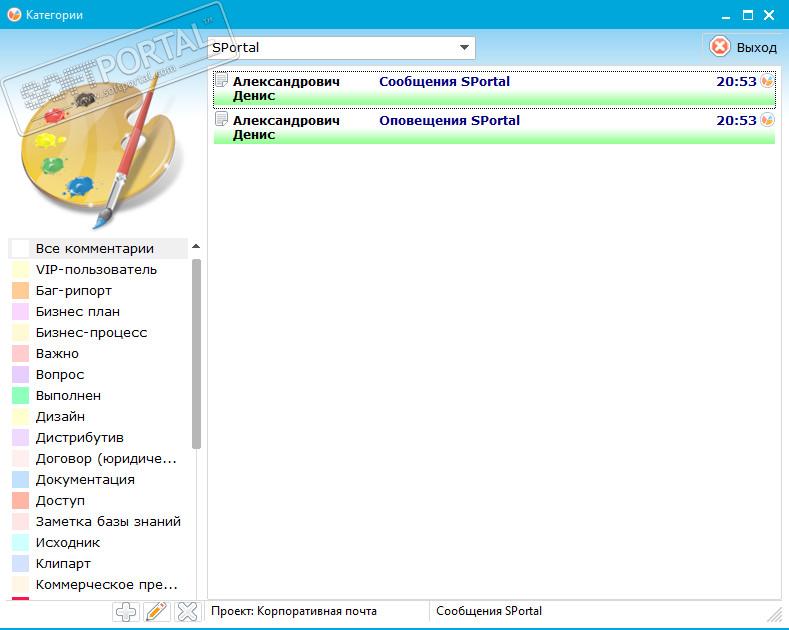Viewport: 789px width, 630px height.
Task: Click the delete category X icon
Action: [188, 611]
